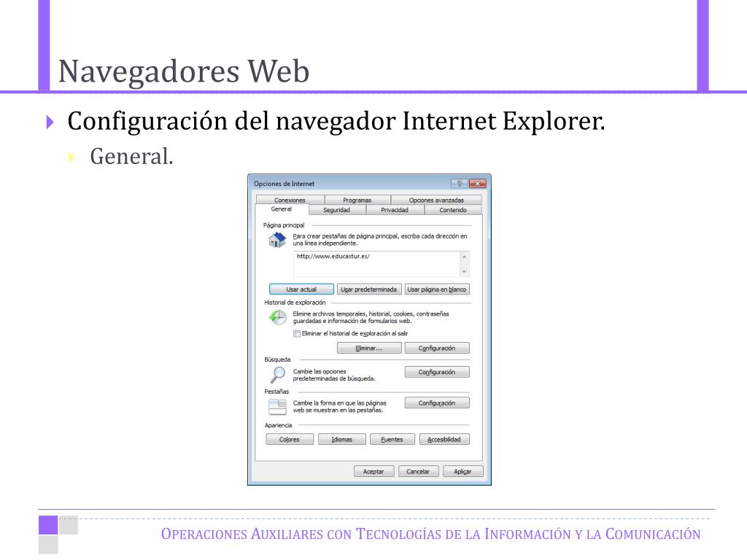The width and height of the screenshot is (747, 560).
Task: Click the home page house icon
Action: tap(276, 239)
